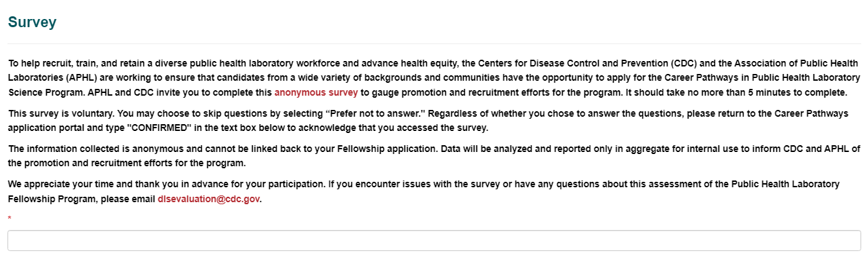The height and width of the screenshot is (268, 868).
Task: Click the dlsevaluation@cdc.gov email link
Action: pos(209,199)
